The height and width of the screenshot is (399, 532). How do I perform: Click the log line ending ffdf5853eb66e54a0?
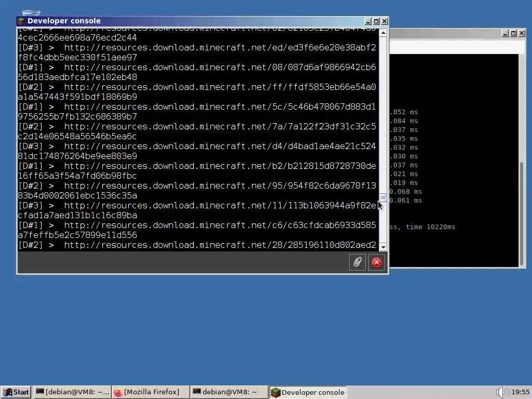[197, 87]
